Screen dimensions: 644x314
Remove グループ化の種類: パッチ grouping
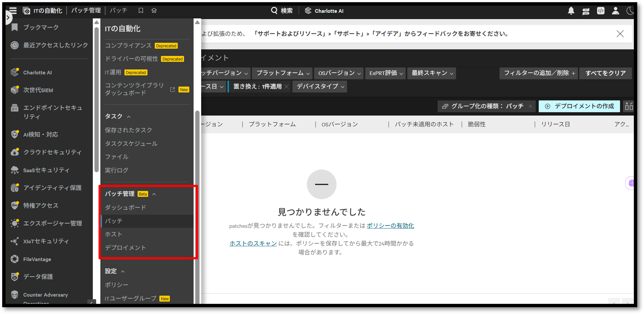(x=530, y=107)
